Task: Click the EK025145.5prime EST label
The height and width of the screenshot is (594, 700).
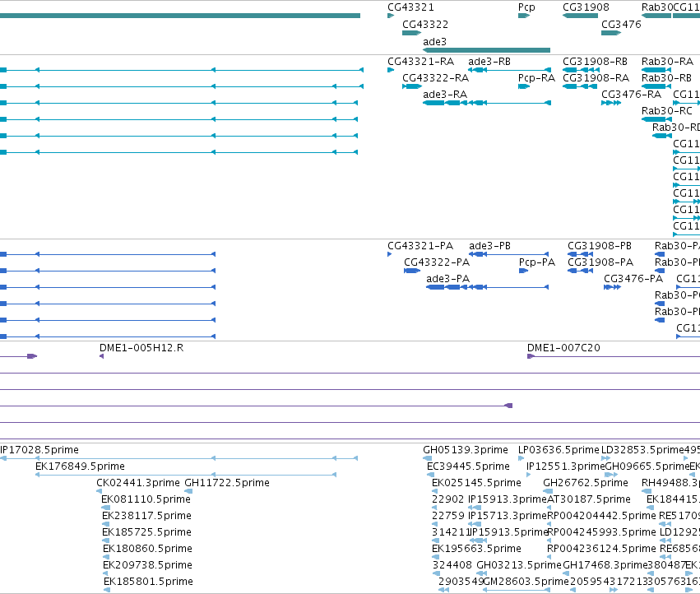Action: 476,483
